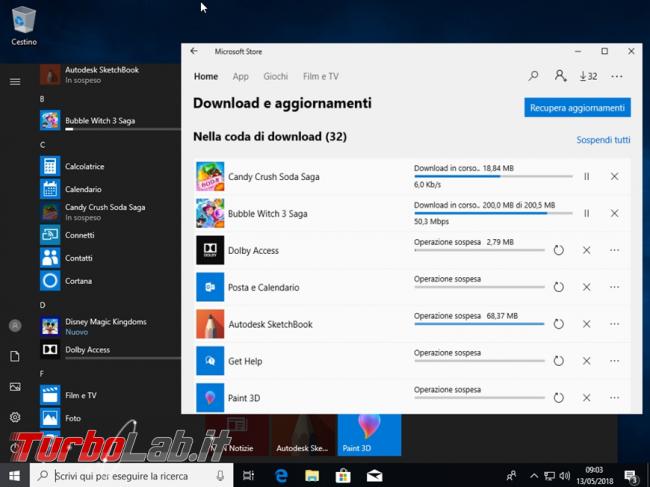Cancel Posta e Calendario download
This screenshot has height=487, width=650.
586,287
